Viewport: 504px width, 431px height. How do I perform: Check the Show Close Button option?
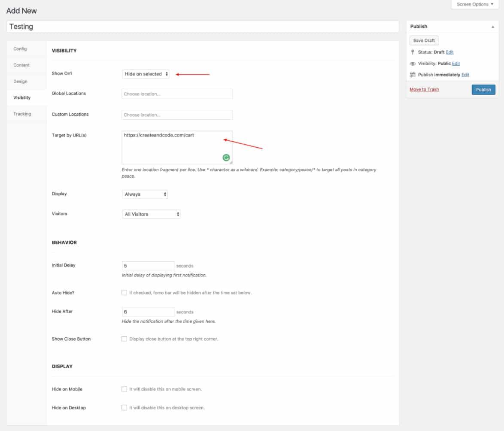point(124,339)
